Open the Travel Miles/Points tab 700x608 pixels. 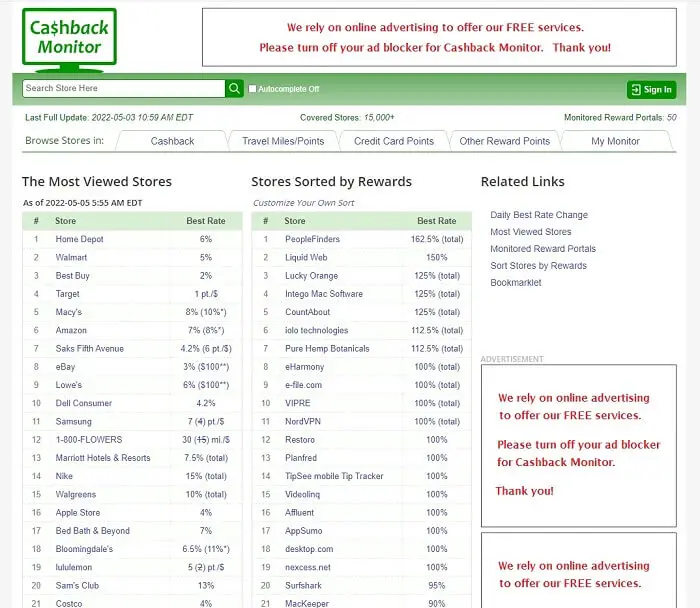[x=283, y=141]
